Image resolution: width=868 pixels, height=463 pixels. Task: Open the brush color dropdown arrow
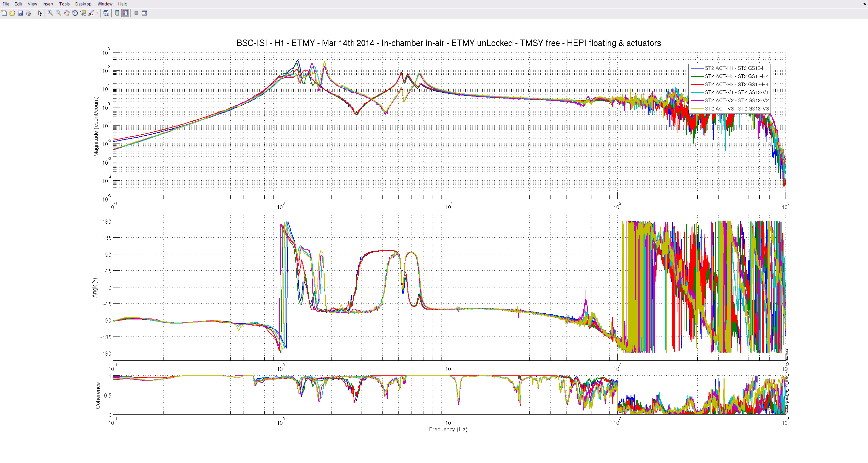click(x=97, y=13)
